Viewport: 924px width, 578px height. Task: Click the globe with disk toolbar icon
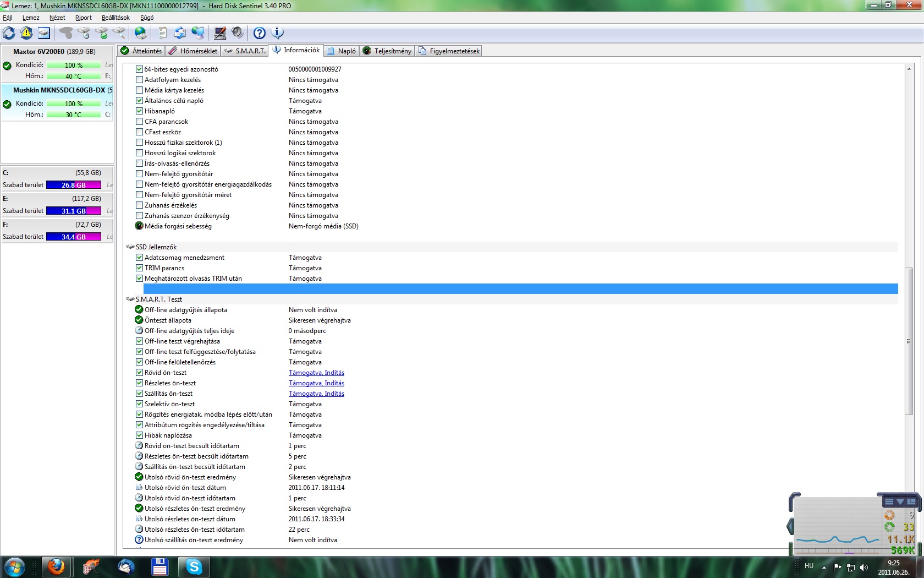point(141,33)
